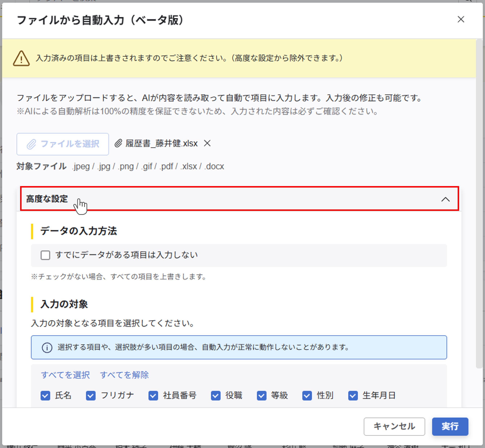Toggle the 社員番号 checkbox

coord(153,395)
